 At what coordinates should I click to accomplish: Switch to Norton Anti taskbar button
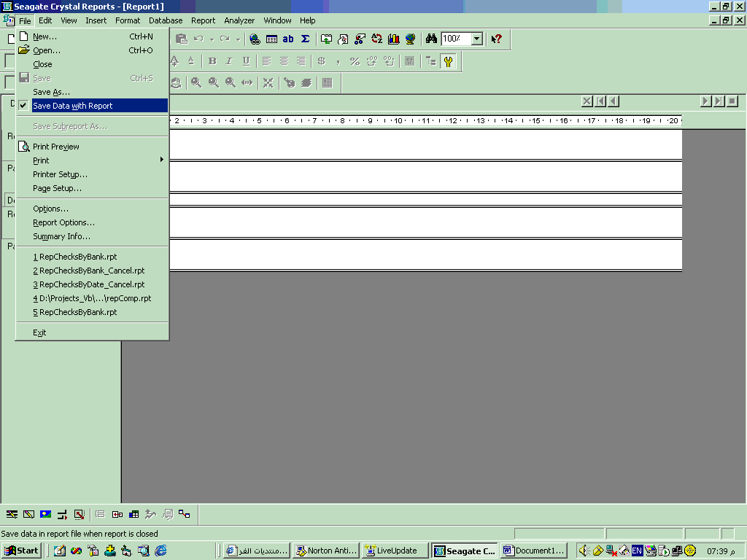(326, 551)
